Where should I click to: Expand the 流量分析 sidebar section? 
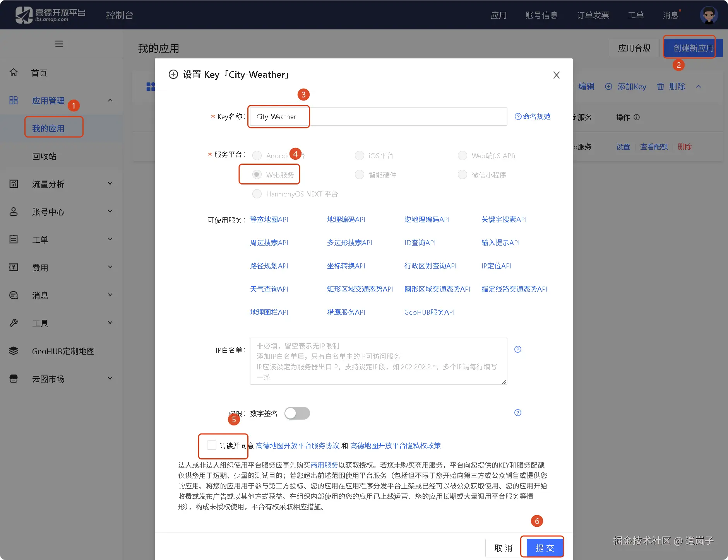(x=110, y=184)
